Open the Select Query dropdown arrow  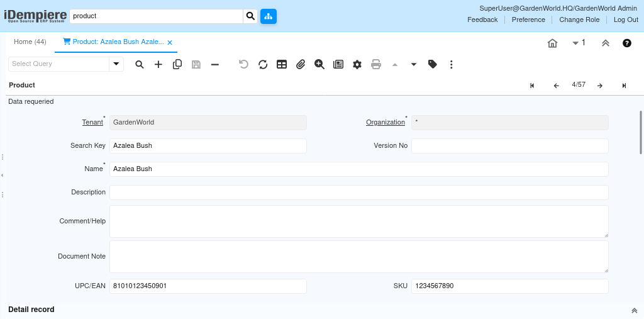(116, 64)
